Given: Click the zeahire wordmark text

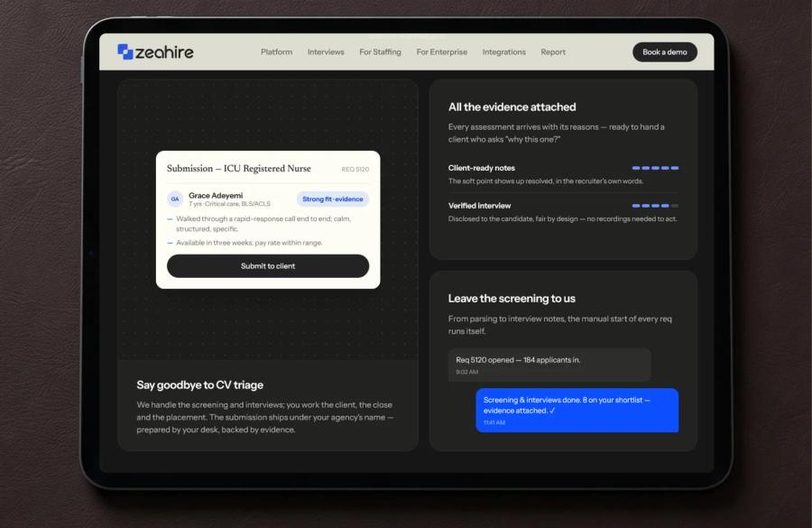Looking at the screenshot, I should [164, 52].
